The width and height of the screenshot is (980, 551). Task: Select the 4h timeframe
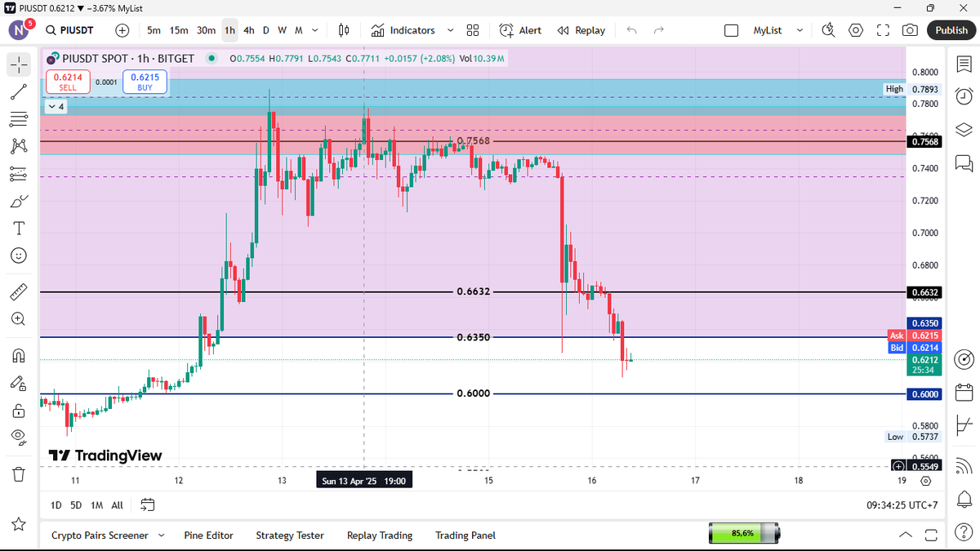[249, 30]
